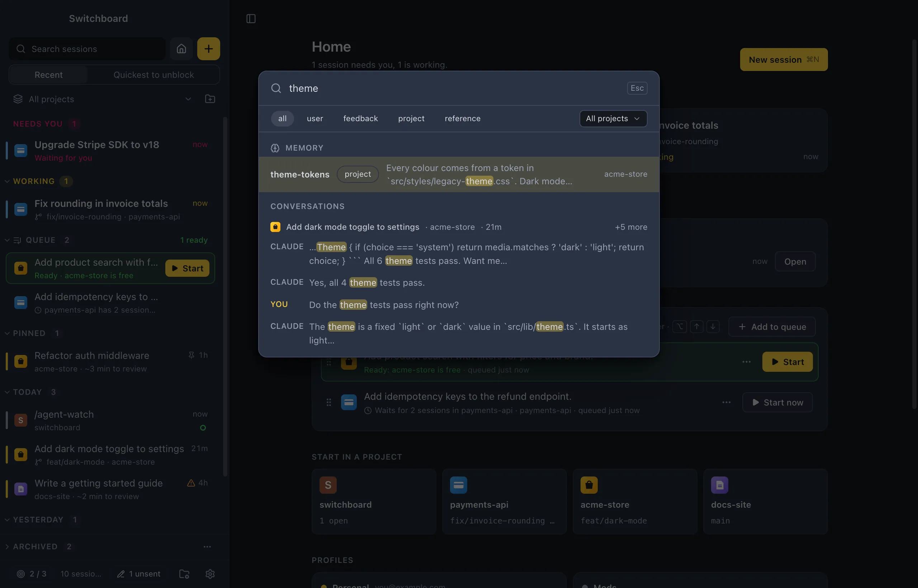Image resolution: width=918 pixels, height=588 pixels.
Task: Click the theme search input field
Action: 454,88
